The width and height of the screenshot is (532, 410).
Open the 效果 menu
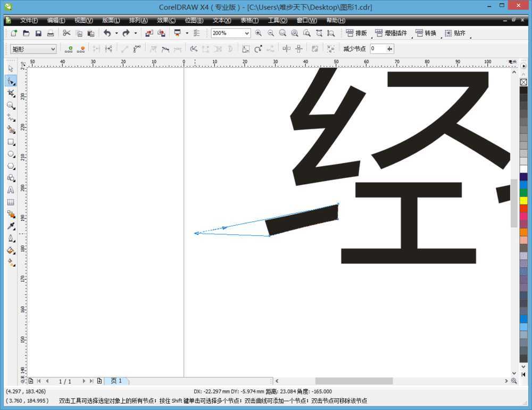pyautogui.click(x=165, y=20)
